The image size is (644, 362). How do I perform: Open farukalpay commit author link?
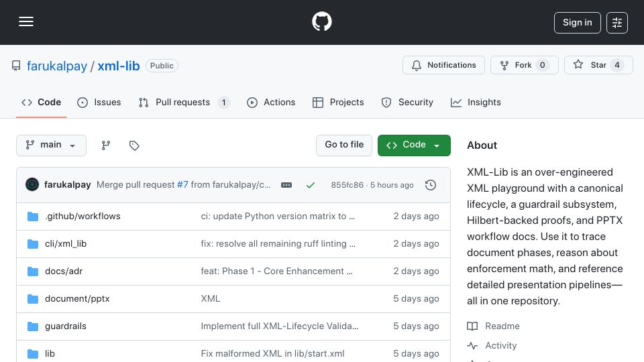pos(67,185)
